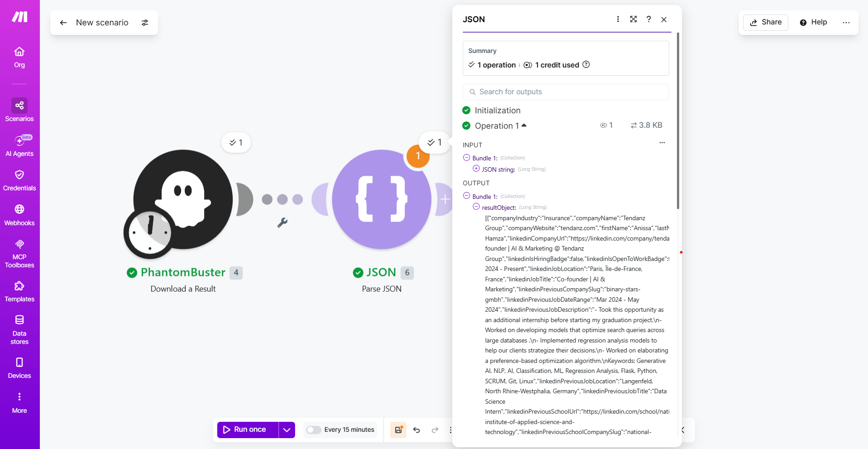
Task: Open AI Agents in the sidebar
Action: (19, 146)
